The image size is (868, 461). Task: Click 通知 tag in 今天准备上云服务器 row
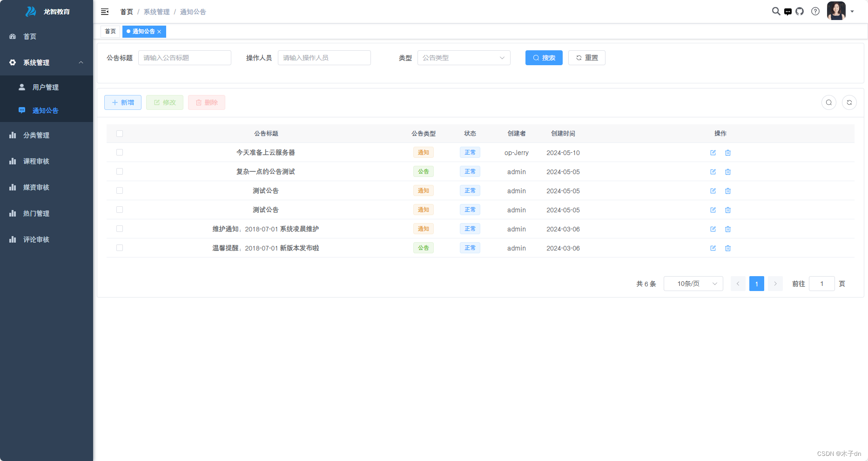(x=424, y=152)
